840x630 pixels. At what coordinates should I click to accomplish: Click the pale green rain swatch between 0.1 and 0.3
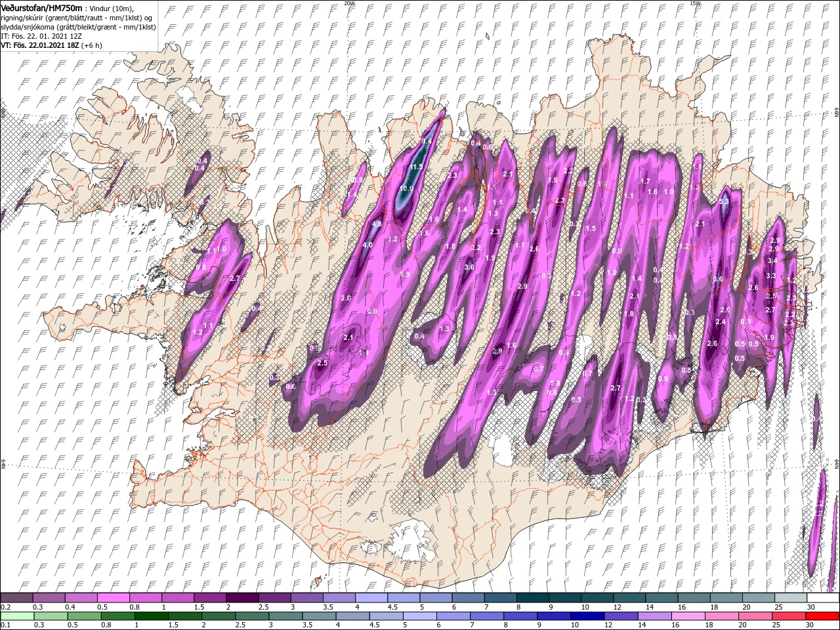[16, 616]
